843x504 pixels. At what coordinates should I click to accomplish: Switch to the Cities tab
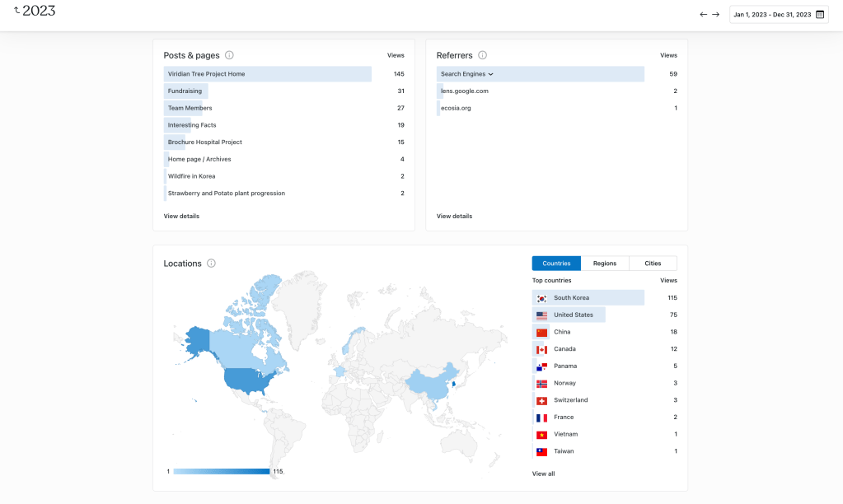tap(653, 264)
